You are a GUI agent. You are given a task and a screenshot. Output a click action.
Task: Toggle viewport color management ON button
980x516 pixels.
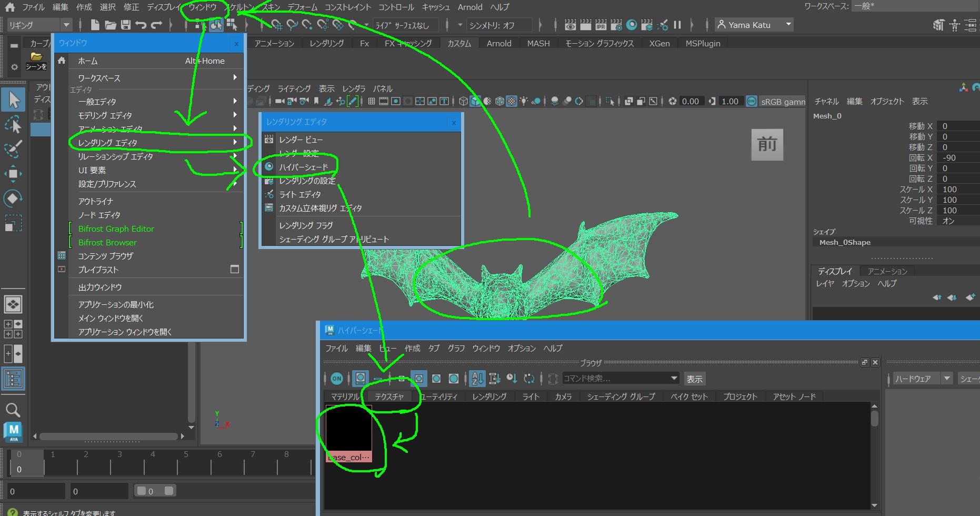pos(752,101)
